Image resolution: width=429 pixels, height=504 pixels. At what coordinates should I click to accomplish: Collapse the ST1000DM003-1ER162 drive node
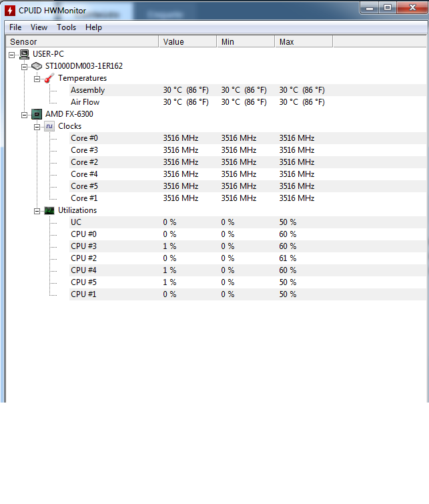pyautogui.click(x=25, y=67)
